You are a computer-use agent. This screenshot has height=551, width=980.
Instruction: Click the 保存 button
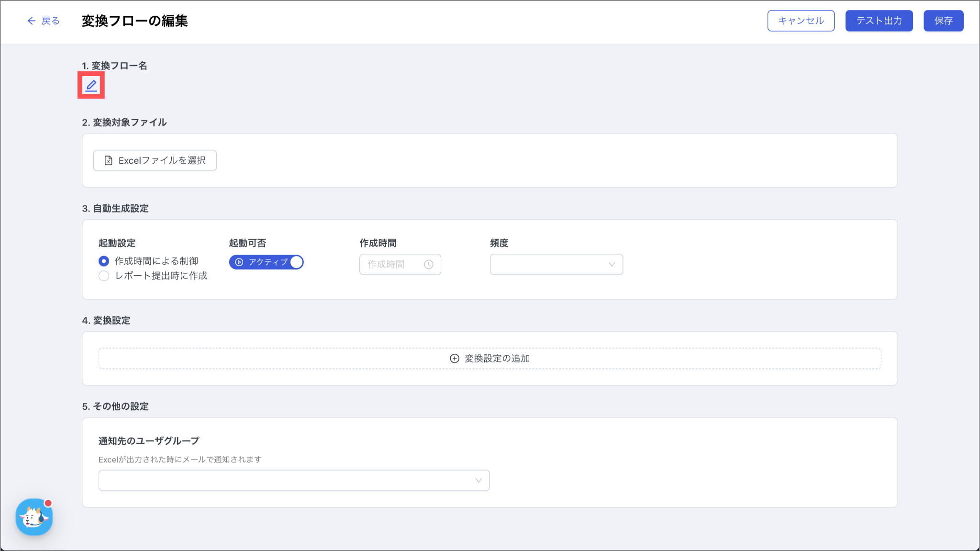point(943,21)
